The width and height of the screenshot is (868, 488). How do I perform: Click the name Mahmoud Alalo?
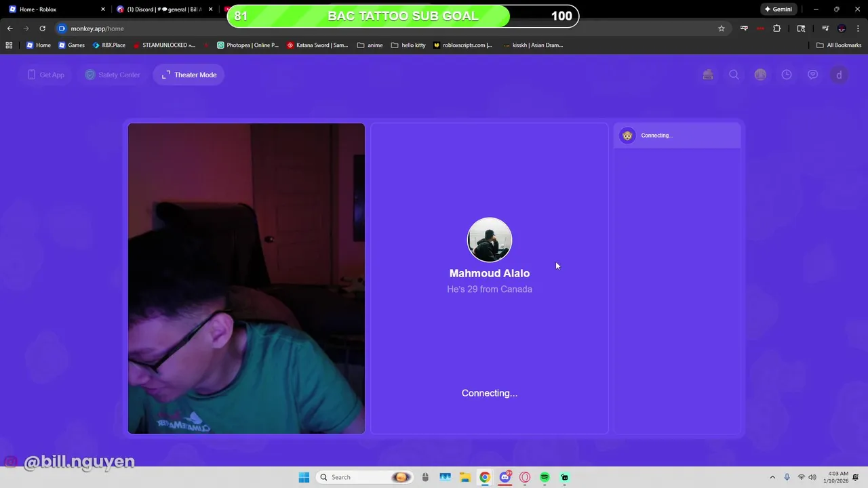tap(490, 273)
